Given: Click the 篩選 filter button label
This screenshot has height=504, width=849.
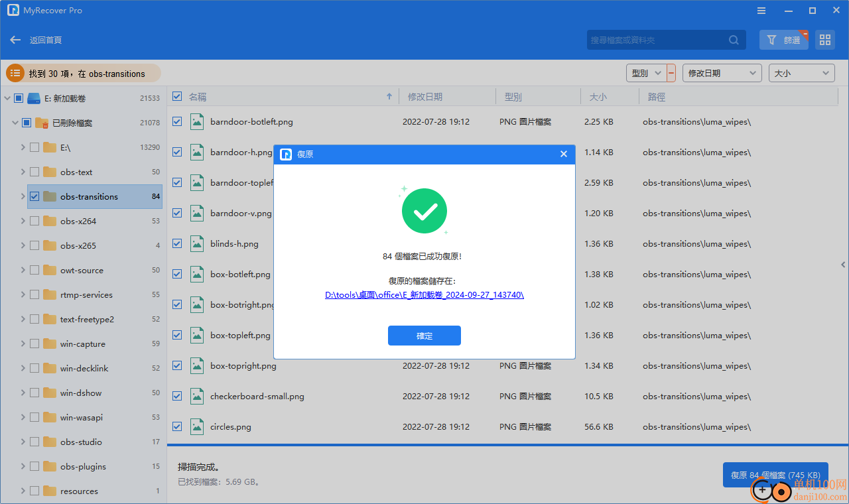Looking at the screenshot, I should pos(792,40).
